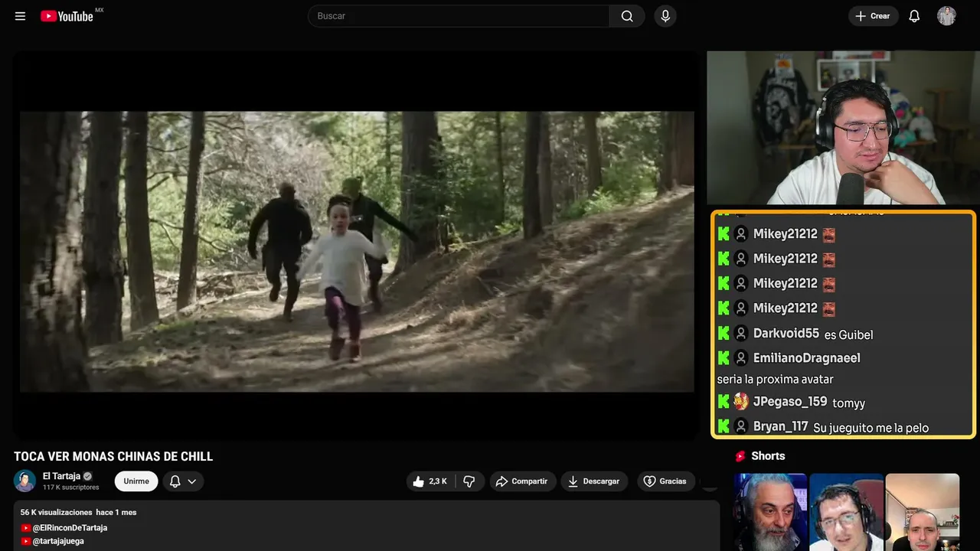Screen dimensions: 980x551
Task: Select the video title text
Action: click(113, 457)
